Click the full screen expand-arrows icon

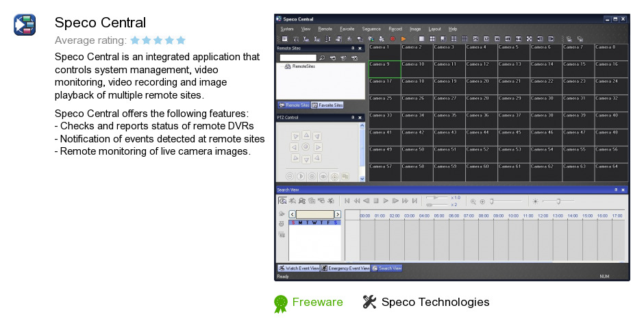click(x=529, y=39)
